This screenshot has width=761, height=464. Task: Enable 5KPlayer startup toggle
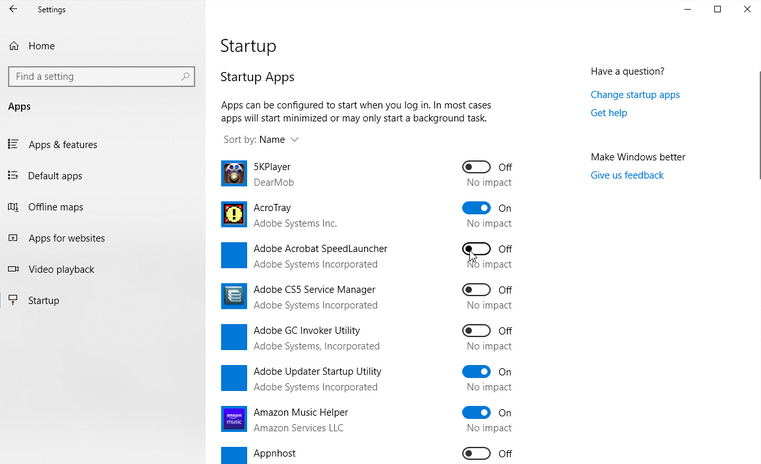pyautogui.click(x=476, y=167)
